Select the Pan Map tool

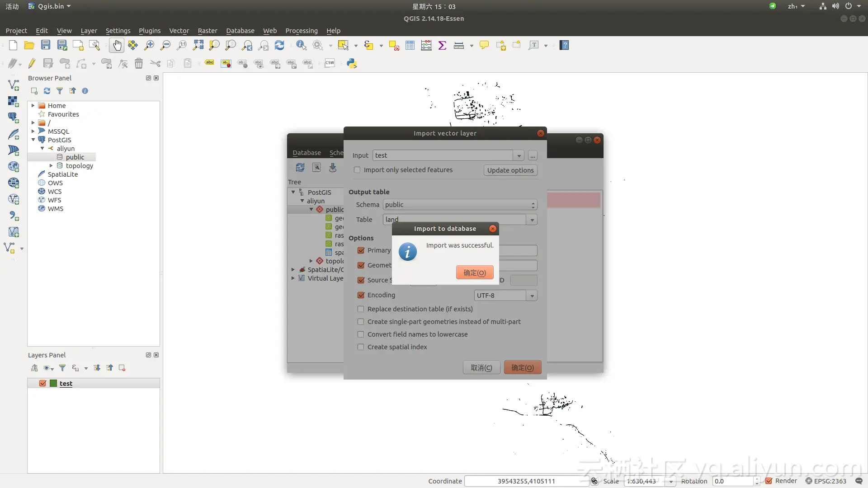(117, 45)
